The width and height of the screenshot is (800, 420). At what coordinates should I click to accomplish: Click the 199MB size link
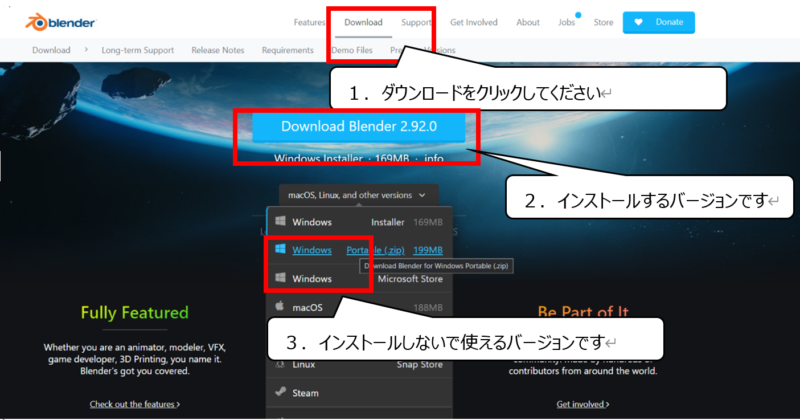428,250
